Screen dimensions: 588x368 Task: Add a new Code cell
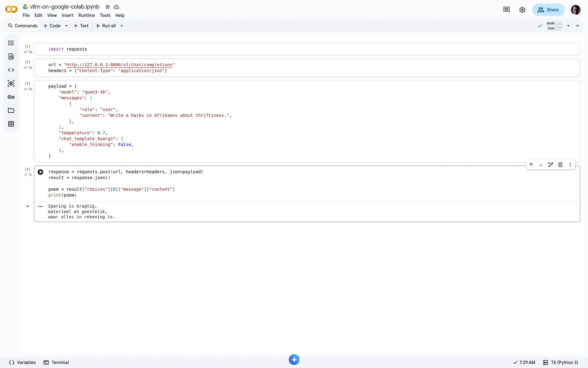click(x=52, y=26)
